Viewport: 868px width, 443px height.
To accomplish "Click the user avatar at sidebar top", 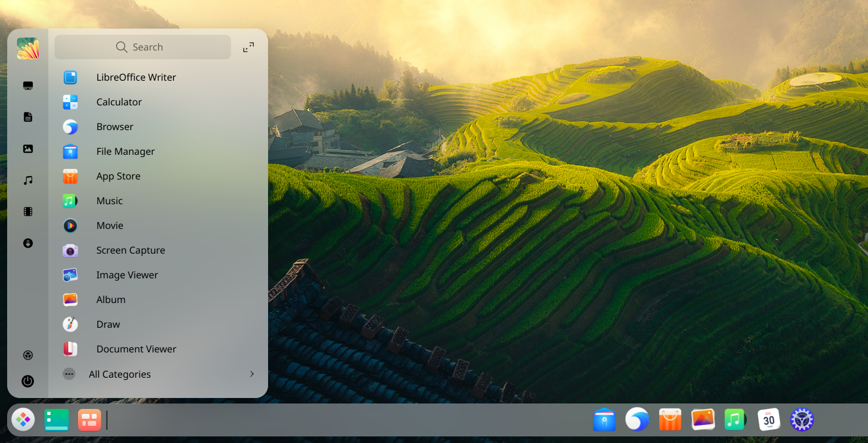I will (28, 48).
